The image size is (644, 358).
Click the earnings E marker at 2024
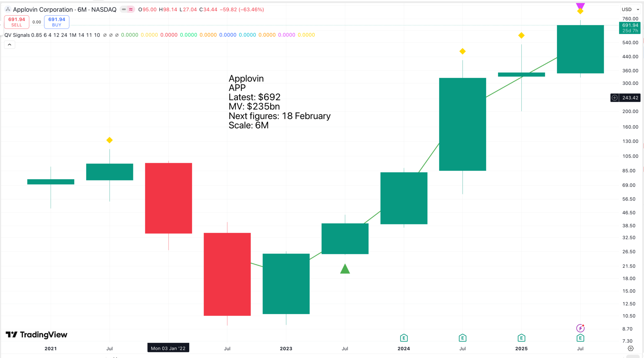point(404,338)
